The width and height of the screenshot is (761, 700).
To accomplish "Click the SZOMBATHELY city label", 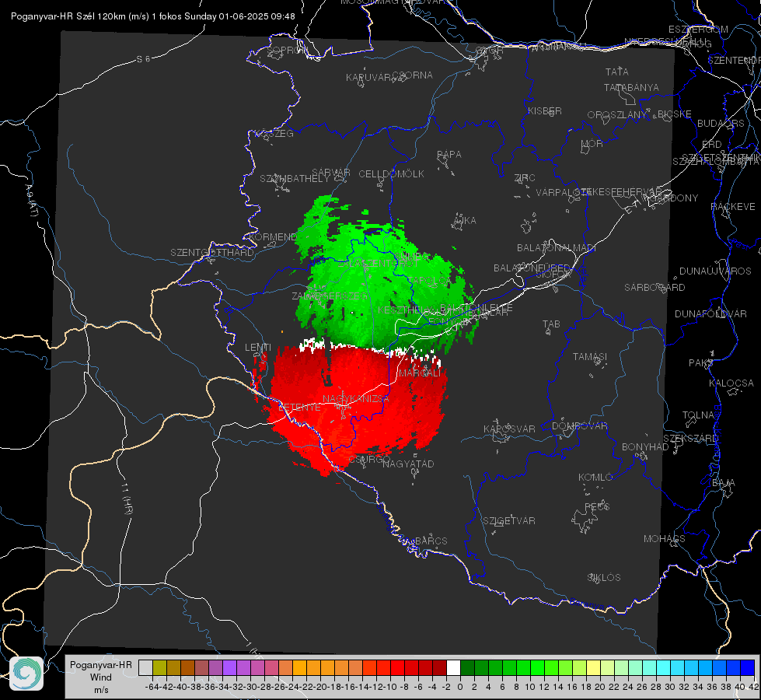I will [x=295, y=179].
